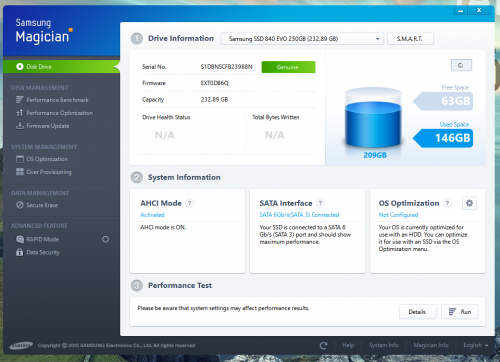Click the 146GB used space indicator
The image size is (500, 362).
tap(443, 138)
